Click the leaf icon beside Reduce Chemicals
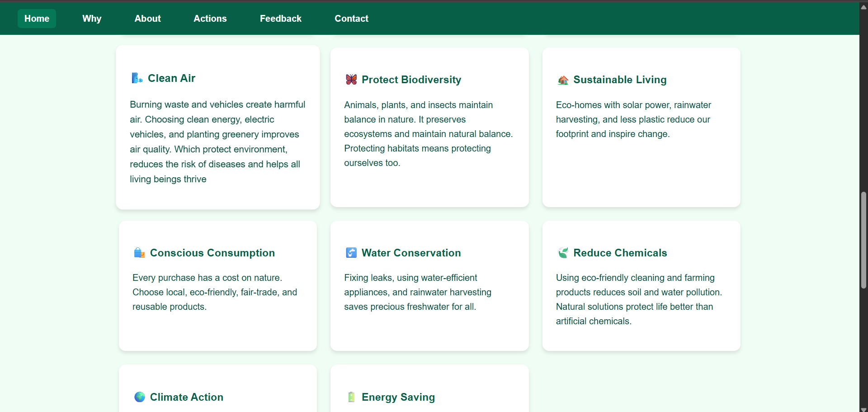The height and width of the screenshot is (412, 868). (x=563, y=253)
